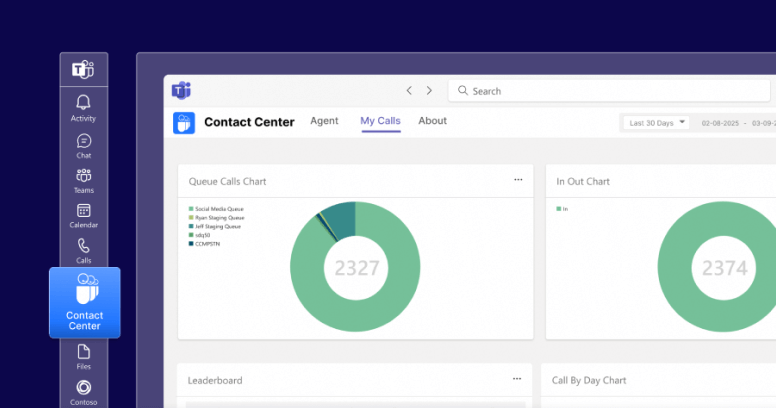Viewport: 776px width, 408px height.
Task: Open Leaderboard panel more options
Action: pos(517,379)
